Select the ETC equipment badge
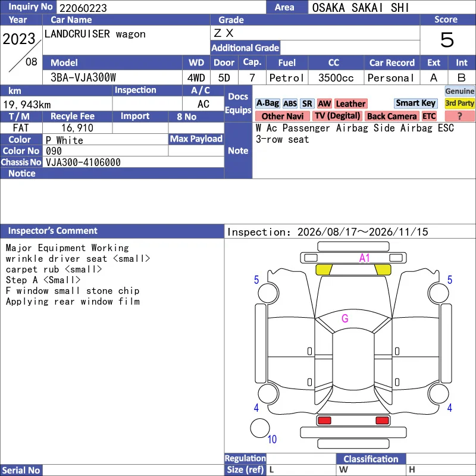Viewport: 476px width, 476px height. pyautogui.click(x=428, y=116)
